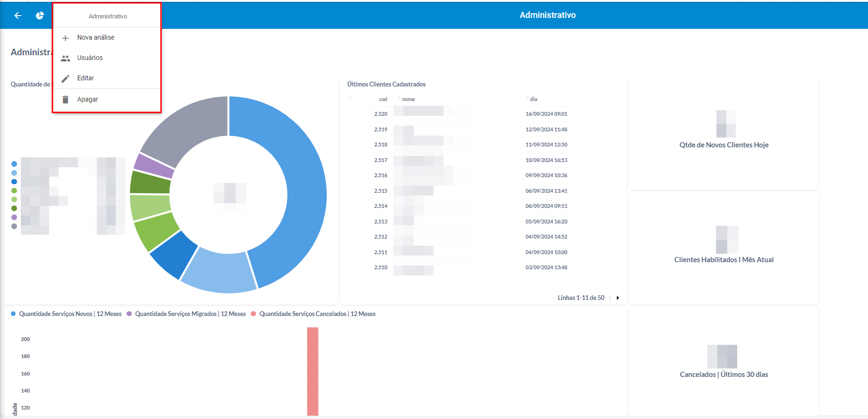Image resolution: width=868 pixels, height=419 pixels.
Task: Select Apagar menu option
Action: [x=107, y=99]
